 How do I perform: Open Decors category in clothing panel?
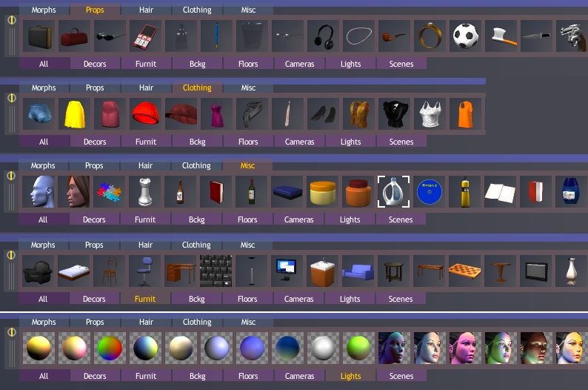tap(95, 142)
